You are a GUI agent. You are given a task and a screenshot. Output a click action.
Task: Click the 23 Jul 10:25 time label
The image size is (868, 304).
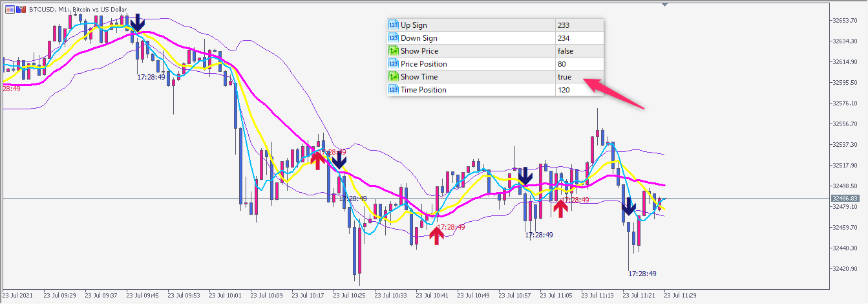(349, 295)
